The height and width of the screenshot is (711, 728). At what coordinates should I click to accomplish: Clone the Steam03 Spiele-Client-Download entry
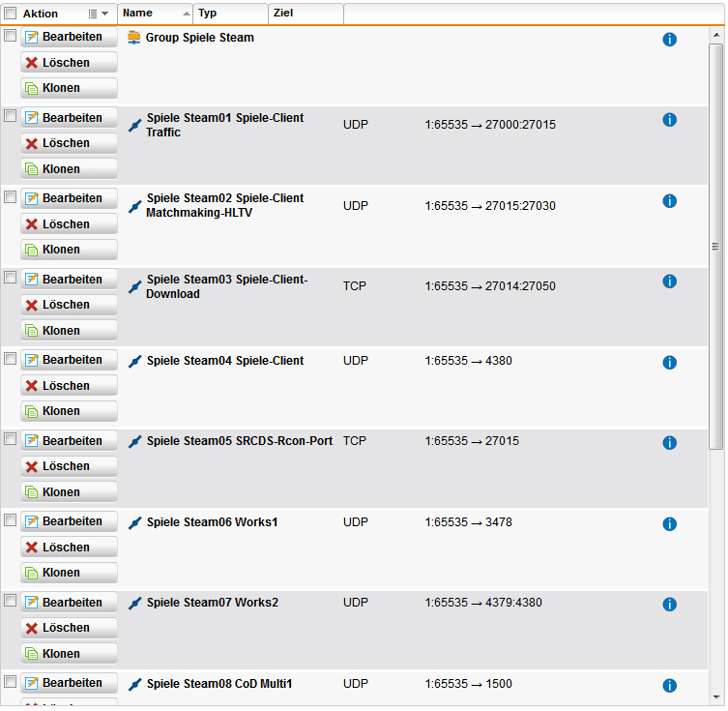click(x=69, y=331)
